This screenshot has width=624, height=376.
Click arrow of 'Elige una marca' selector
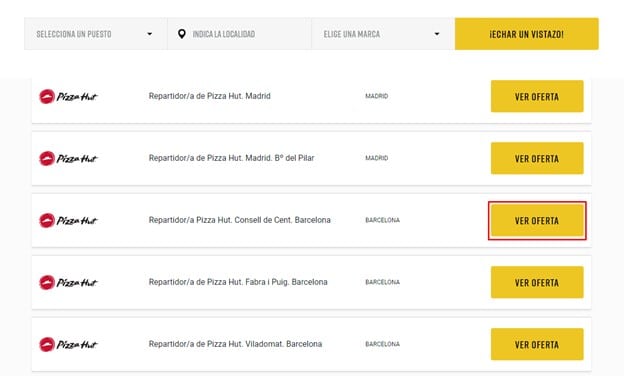(x=437, y=34)
